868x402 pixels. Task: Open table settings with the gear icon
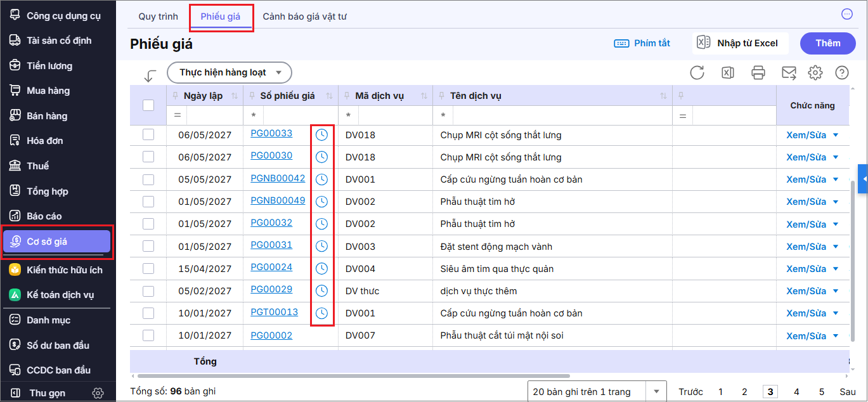point(815,72)
